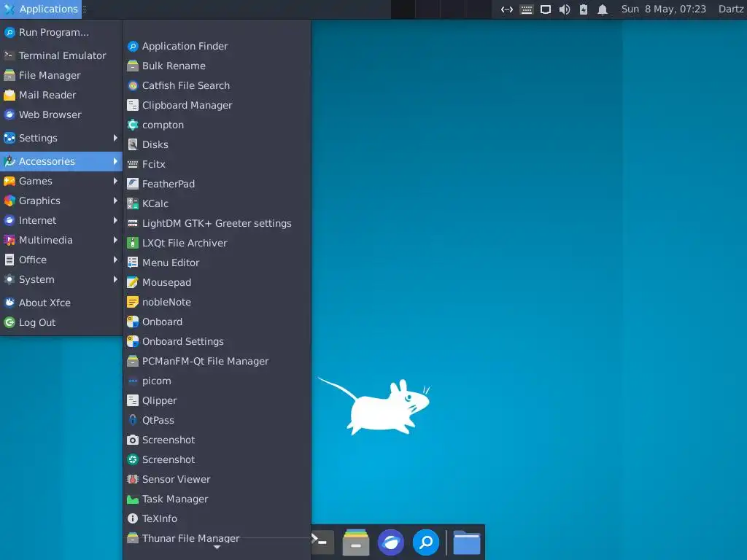The width and height of the screenshot is (747, 560).
Task: Click the QtPass icon
Action: tap(133, 420)
